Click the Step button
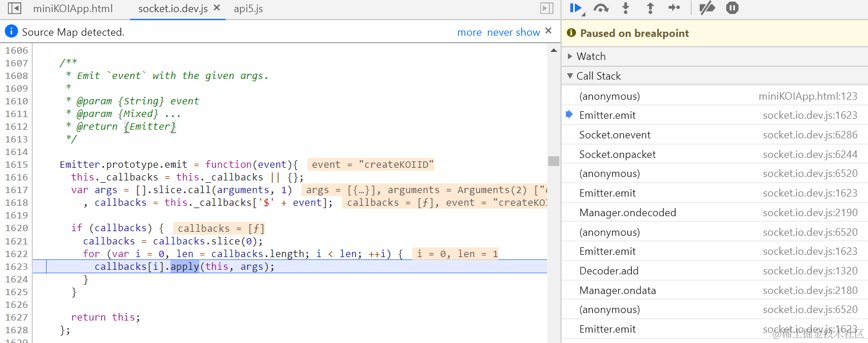 (x=674, y=8)
